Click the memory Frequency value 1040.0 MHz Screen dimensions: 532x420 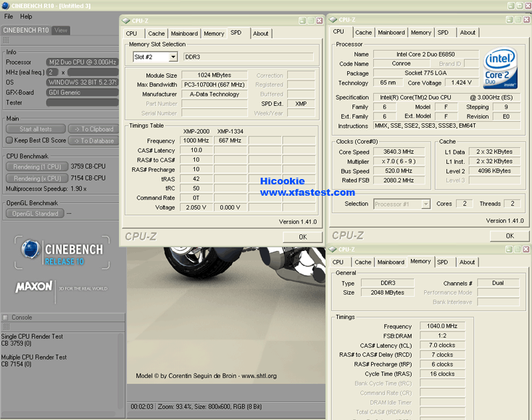click(x=442, y=326)
